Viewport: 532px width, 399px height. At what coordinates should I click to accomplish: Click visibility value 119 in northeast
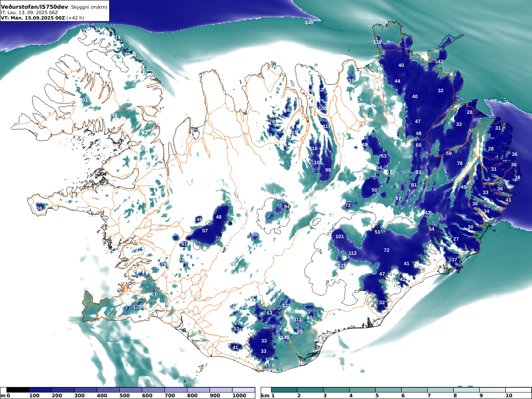(x=377, y=42)
